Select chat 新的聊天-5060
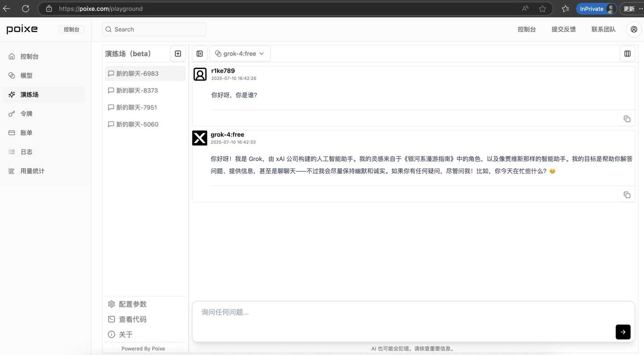Image resolution: width=644 pixels, height=355 pixels. point(145,124)
